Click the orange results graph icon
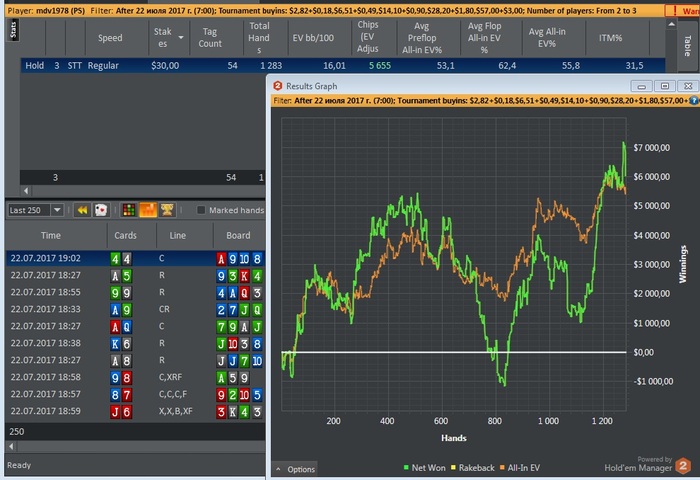Image resolution: width=700 pixels, height=480 pixels. pyautogui.click(x=148, y=210)
